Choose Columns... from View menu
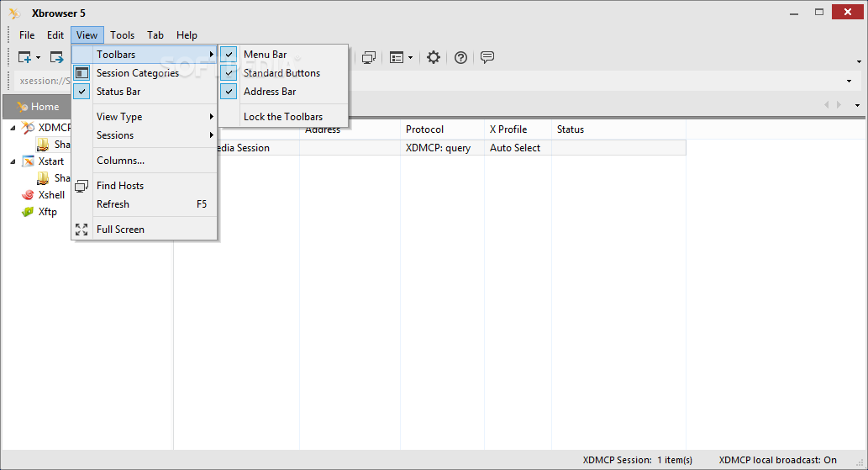 point(144,161)
